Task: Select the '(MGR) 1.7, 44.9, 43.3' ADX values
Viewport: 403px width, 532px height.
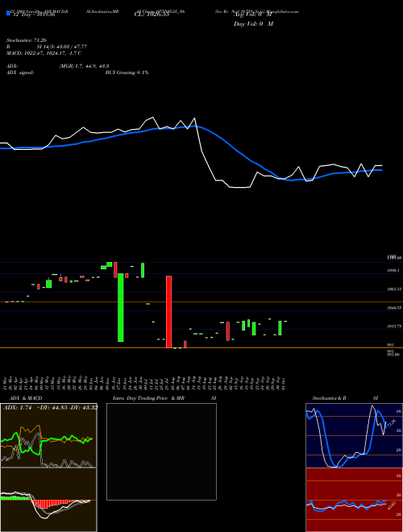Action: pos(84,66)
